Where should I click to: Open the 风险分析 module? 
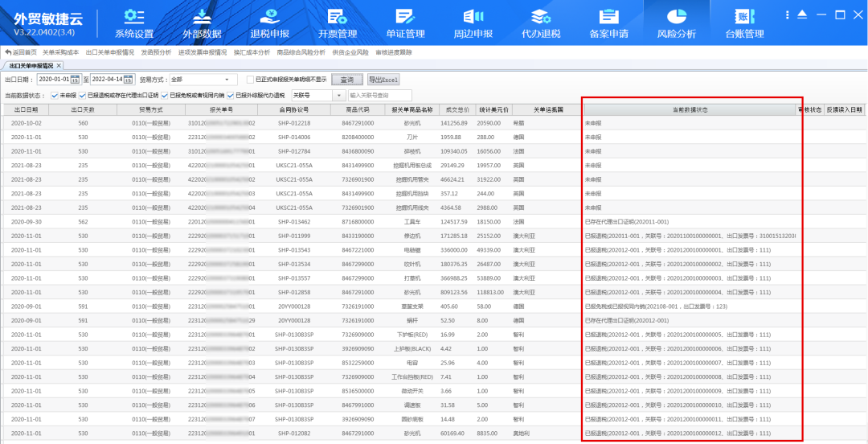pyautogui.click(x=676, y=23)
